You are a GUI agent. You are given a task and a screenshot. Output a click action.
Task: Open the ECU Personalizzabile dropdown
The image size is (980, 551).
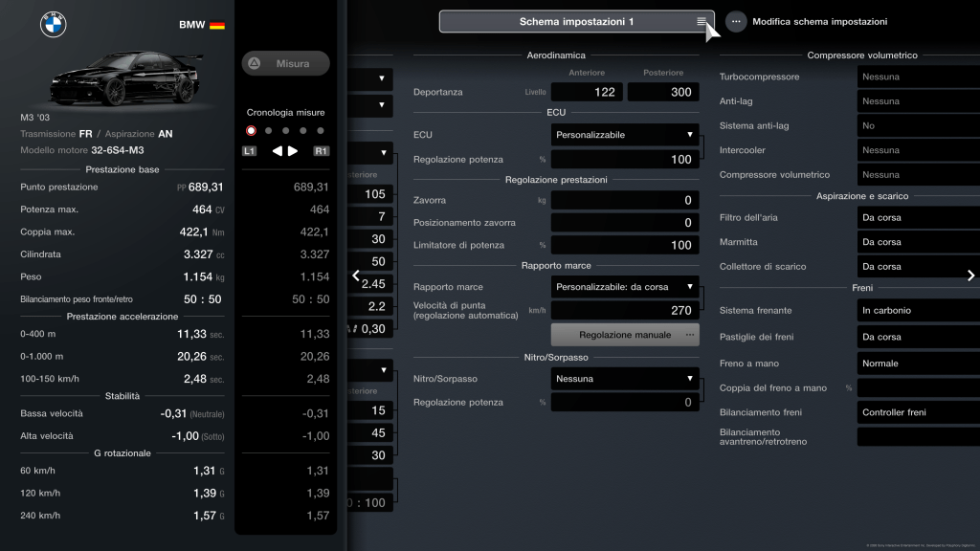coord(625,135)
